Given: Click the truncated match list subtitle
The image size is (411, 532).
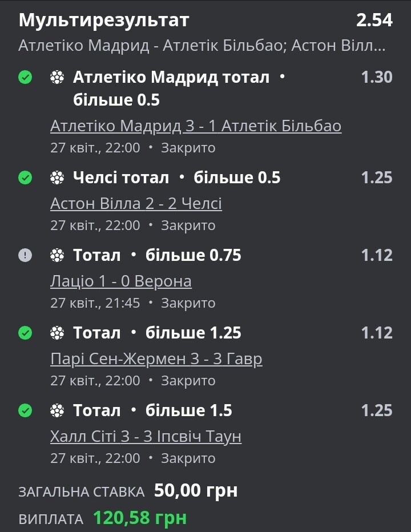Looking at the screenshot, I should 202,46.
